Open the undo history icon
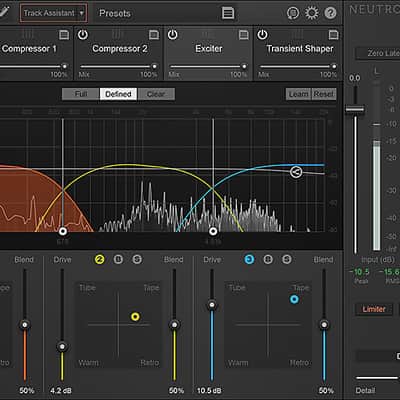This screenshot has width=400, height=400. pyautogui.click(x=293, y=13)
